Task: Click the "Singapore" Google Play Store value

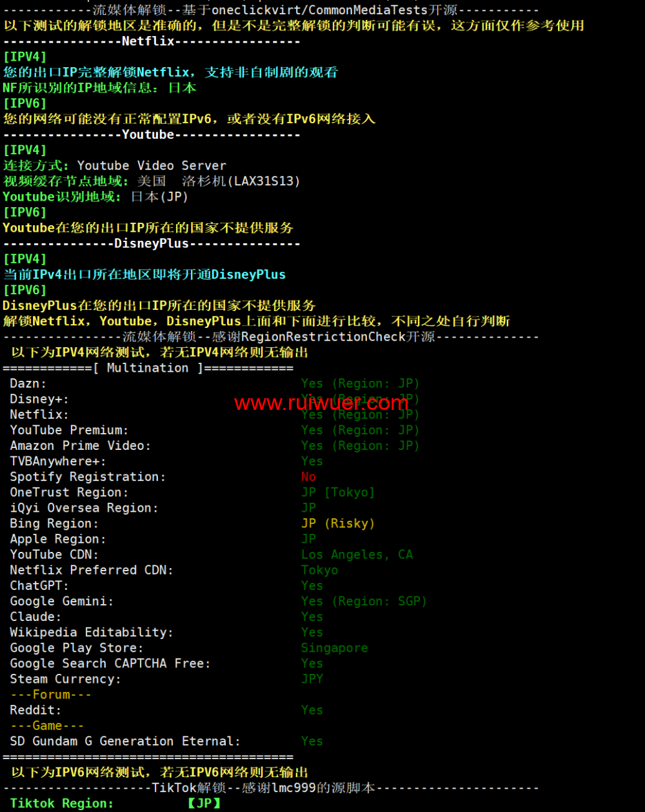Action: pyautogui.click(x=334, y=647)
